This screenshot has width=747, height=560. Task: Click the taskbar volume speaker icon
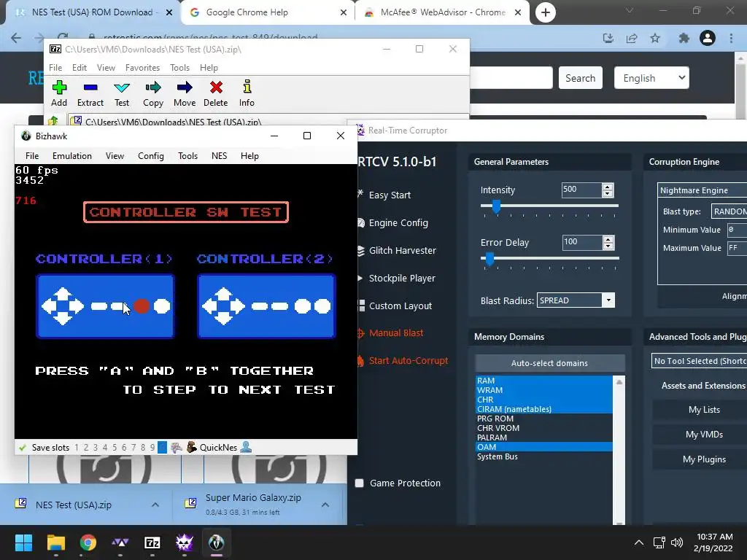(x=676, y=542)
